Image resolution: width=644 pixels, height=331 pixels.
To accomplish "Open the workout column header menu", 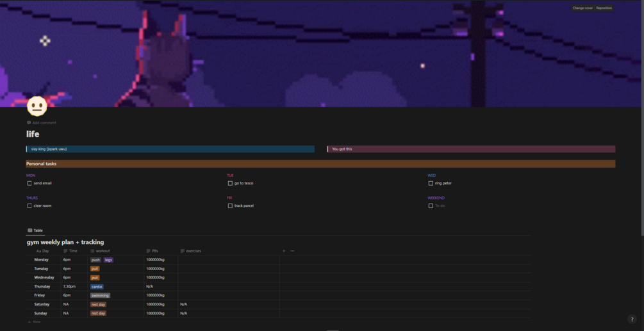I will point(116,251).
